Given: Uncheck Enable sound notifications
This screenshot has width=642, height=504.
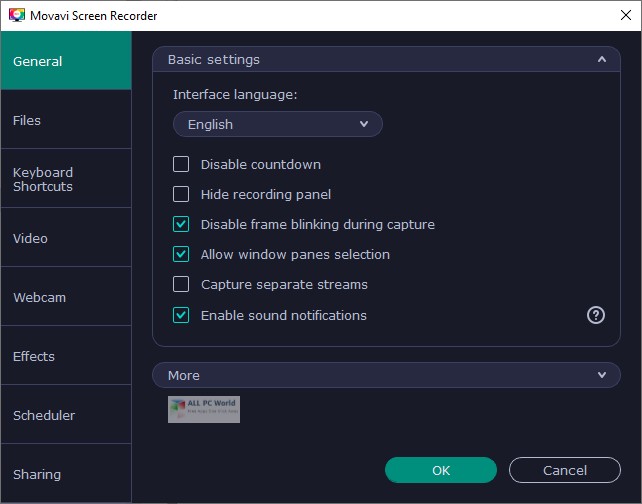Looking at the screenshot, I should pyautogui.click(x=181, y=315).
